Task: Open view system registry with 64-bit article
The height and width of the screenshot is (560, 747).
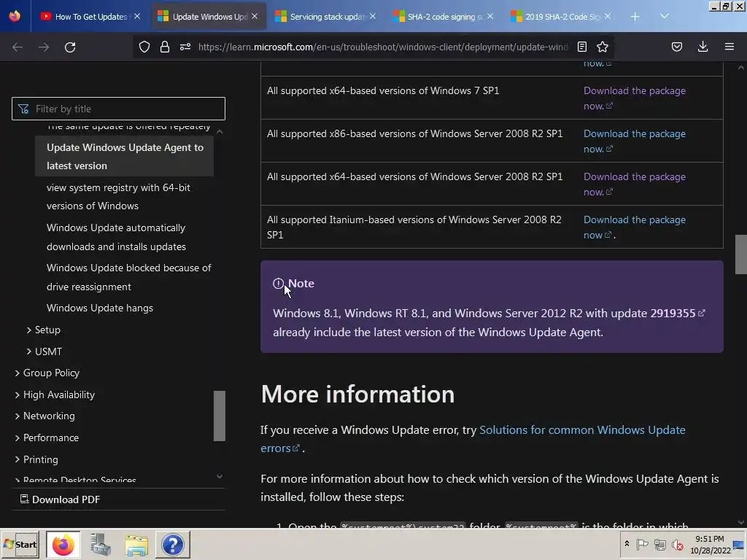Action: (x=119, y=197)
